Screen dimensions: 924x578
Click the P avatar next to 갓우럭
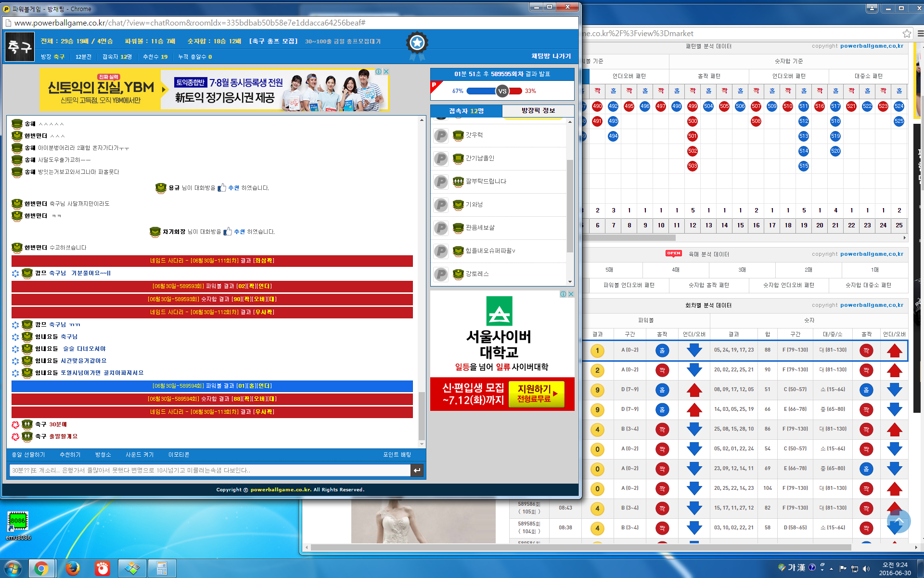pyautogui.click(x=441, y=135)
